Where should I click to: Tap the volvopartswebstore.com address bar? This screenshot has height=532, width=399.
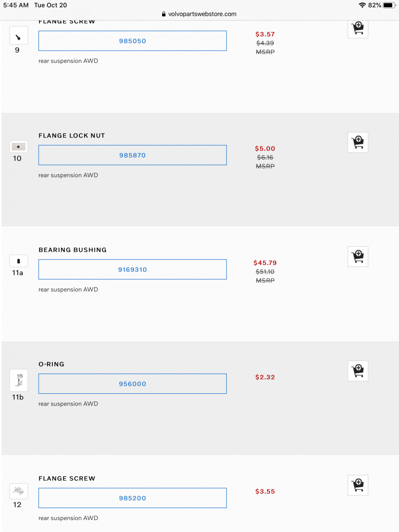pos(199,14)
